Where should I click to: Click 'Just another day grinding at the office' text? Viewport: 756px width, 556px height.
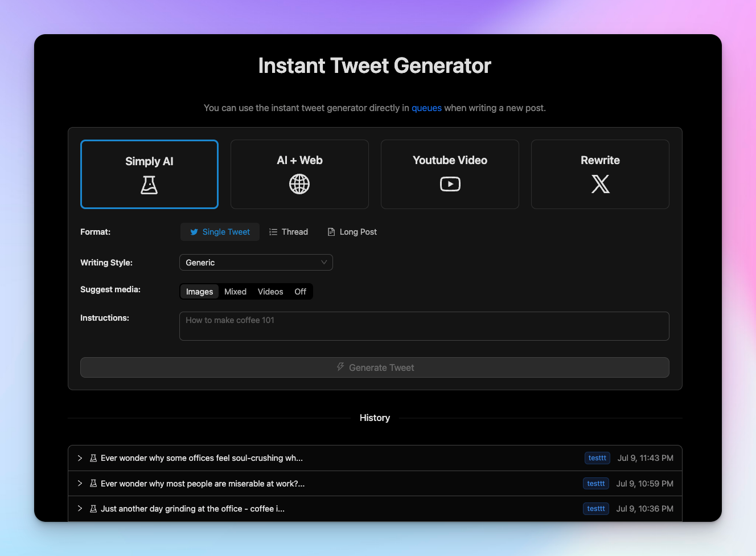[192, 509]
